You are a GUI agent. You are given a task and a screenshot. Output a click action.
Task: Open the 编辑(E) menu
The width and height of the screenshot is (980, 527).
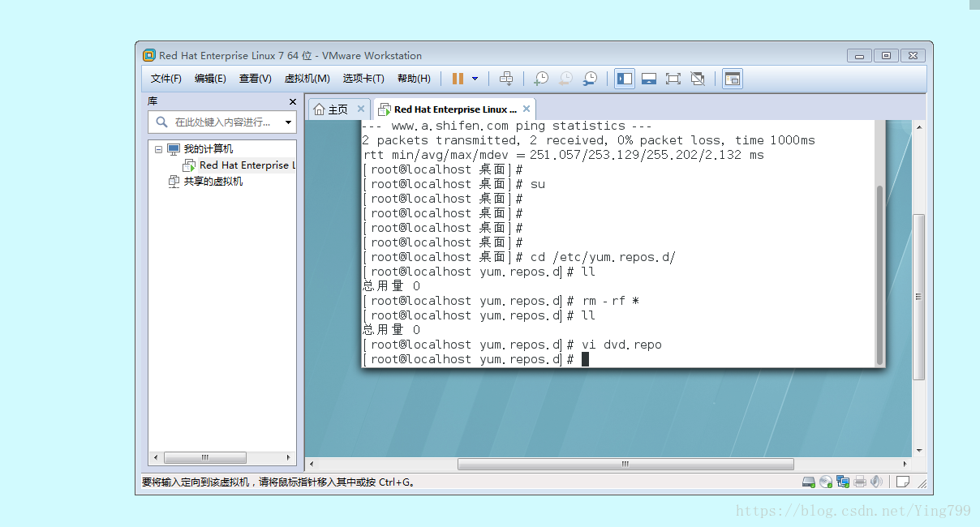pos(210,79)
